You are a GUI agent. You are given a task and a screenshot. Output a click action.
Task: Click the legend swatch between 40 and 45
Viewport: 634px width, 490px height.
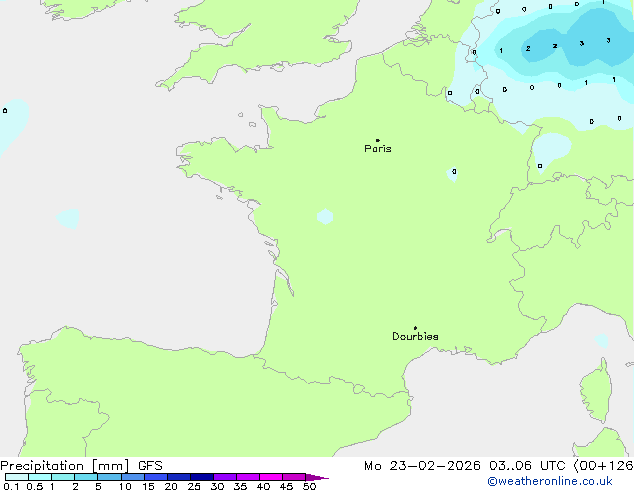[x=271, y=477]
